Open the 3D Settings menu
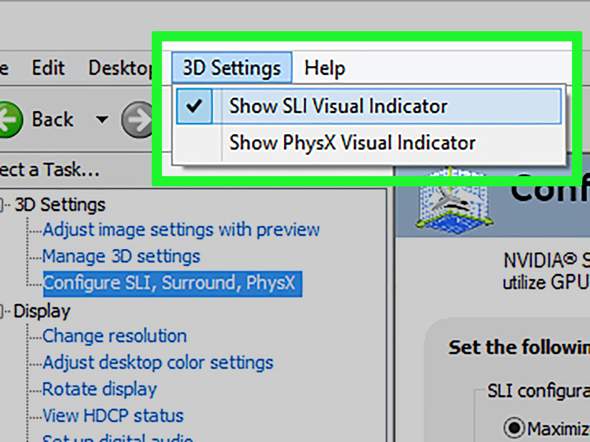This screenshot has height=442, width=590. [232, 68]
